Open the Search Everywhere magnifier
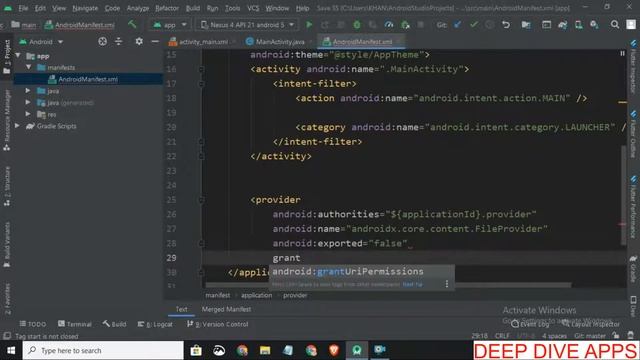 point(615,25)
